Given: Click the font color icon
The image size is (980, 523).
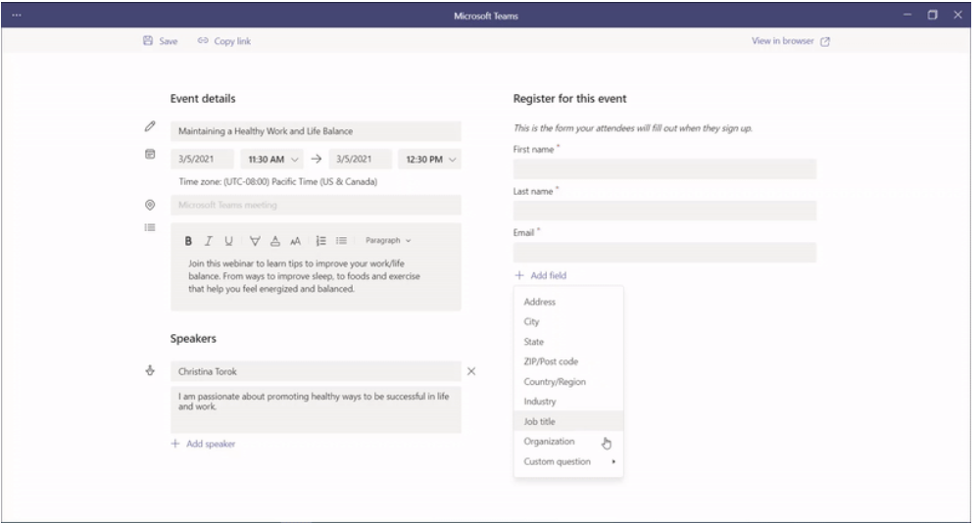Looking at the screenshot, I should pyautogui.click(x=275, y=241).
